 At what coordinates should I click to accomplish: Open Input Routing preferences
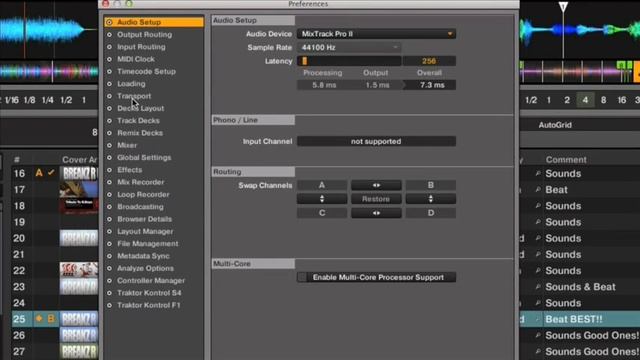(141, 47)
